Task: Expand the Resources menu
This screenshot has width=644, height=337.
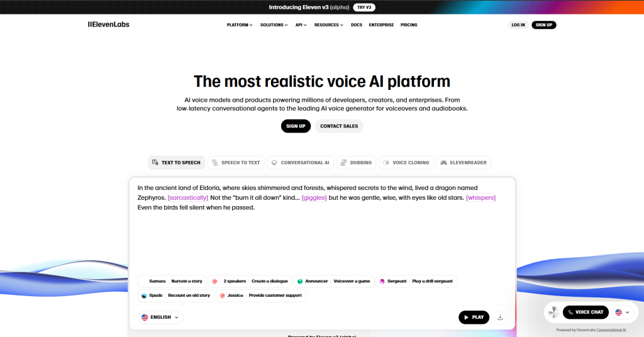Action: pyautogui.click(x=328, y=25)
